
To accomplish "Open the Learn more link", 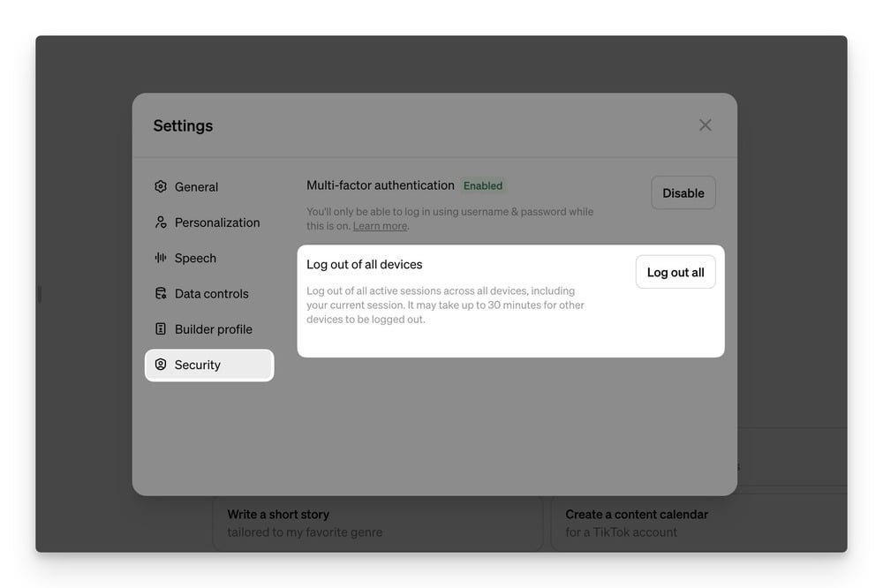I will tap(380, 226).
